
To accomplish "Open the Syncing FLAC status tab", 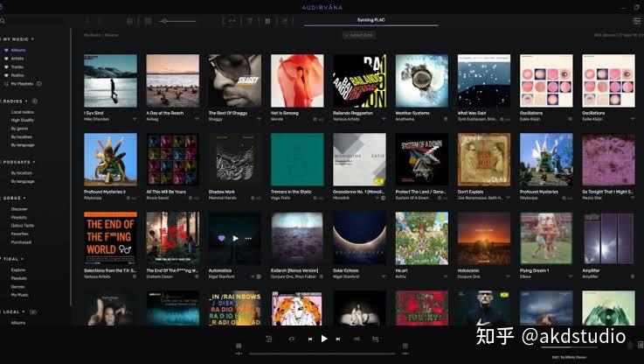I will (370, 20).
